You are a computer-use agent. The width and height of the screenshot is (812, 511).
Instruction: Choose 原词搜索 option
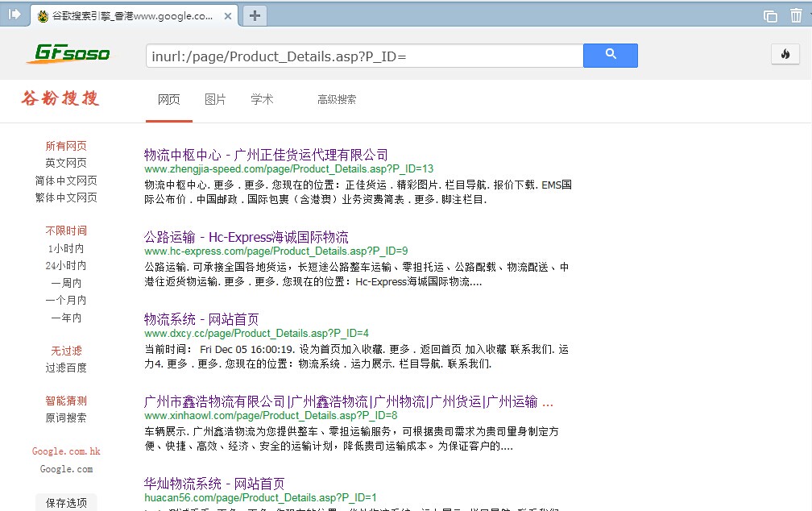[66, 418]
